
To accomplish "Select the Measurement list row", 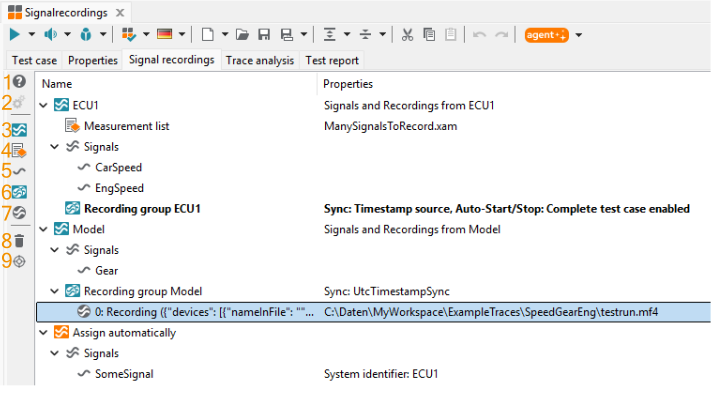I will 373,126.
